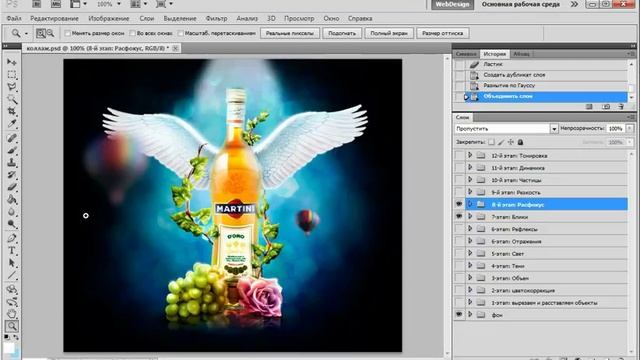Image resolution: width=640 pixels, height=360 pixels.
Task: Create new document from current history state
Action: click(589, 107)
